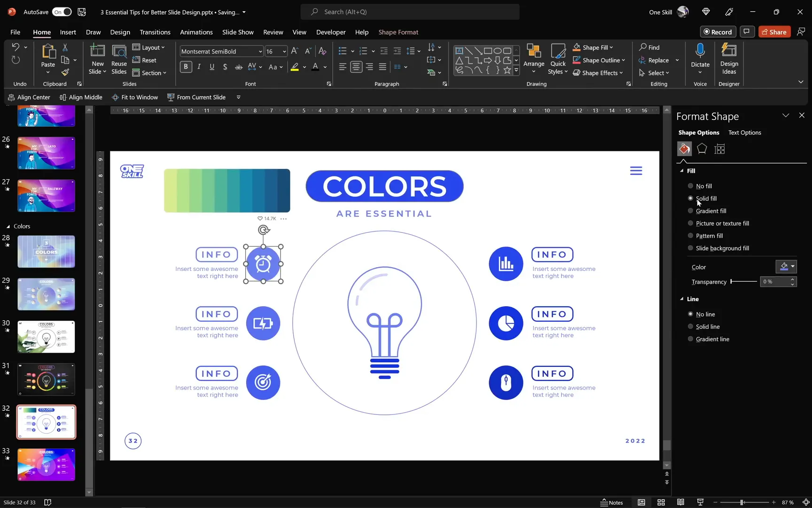Image resolution: width=812 pixels, height=508 pixels.
Task: Select the No line option
Action: click(701, 314)
